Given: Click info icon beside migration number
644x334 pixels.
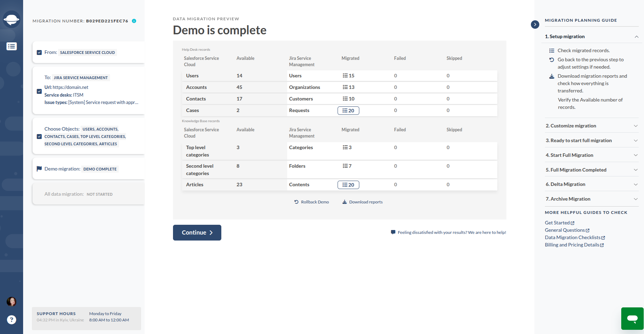Looking at the screenshot, I should [134, 21].
